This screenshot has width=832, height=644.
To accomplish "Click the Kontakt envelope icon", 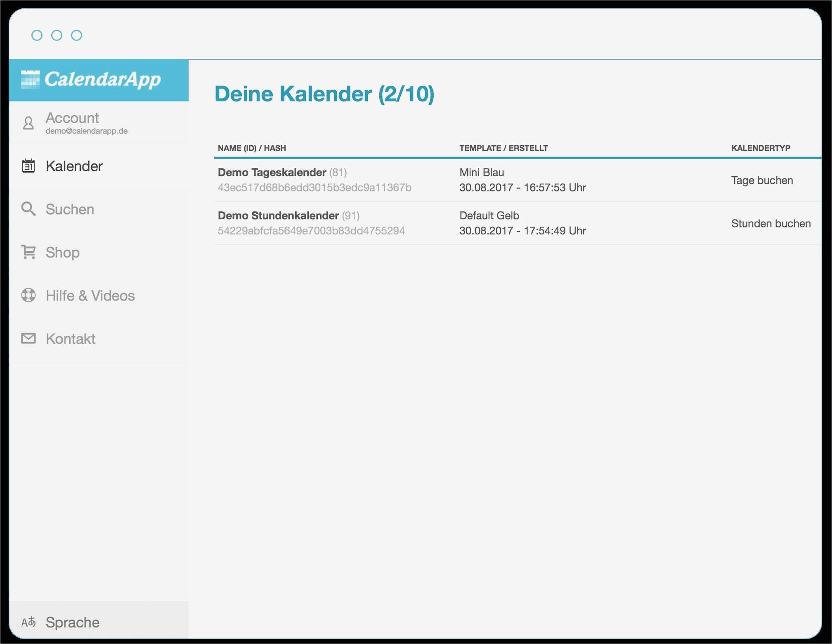I will pos(28,339).
